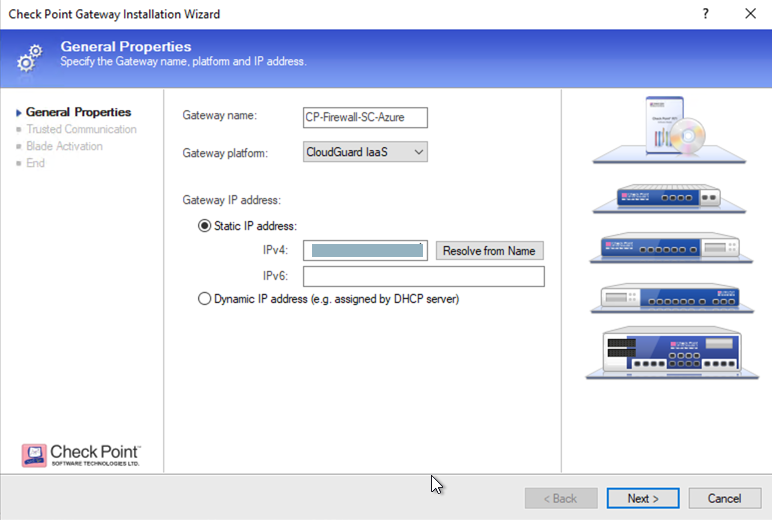Click the IPv6 address input field
772x520 pixels.
click(423, 276)
